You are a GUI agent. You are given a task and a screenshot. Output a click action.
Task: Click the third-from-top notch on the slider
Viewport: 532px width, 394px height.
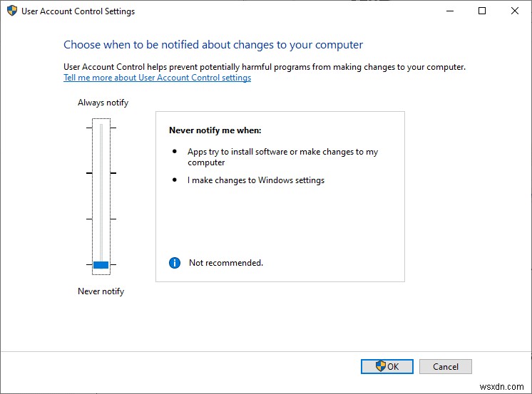[101, 219]
